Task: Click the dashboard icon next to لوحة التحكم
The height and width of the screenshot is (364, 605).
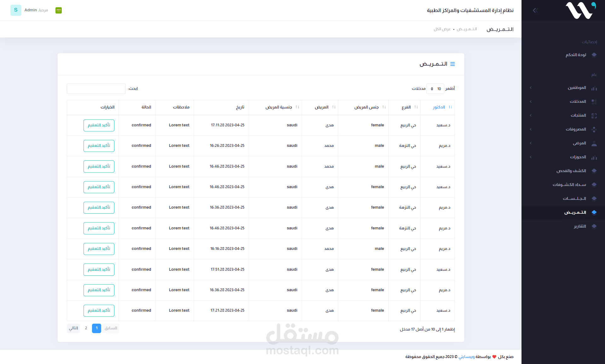Action: (594, 55)
